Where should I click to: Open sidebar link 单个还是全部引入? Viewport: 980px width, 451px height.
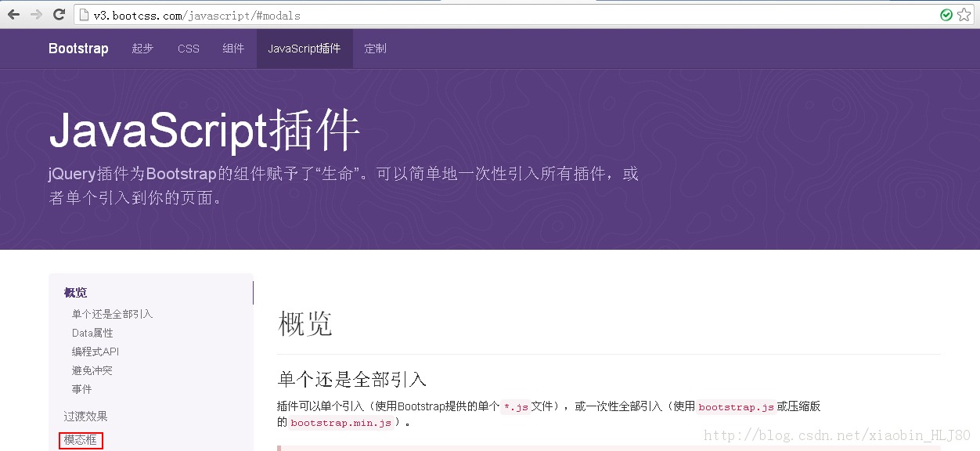112,314
